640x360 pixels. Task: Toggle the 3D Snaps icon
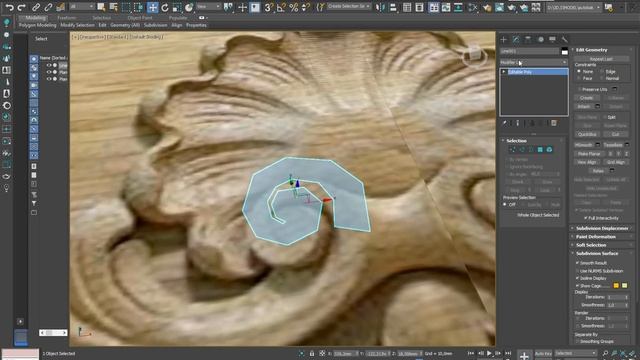(x=269, y=7)
